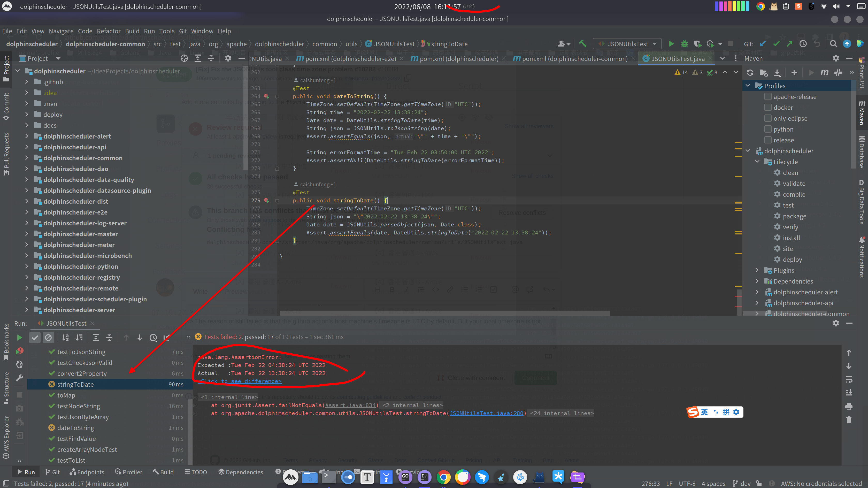Click Git update project arrow icon
The image size is (868, 488).
[763, 44]
